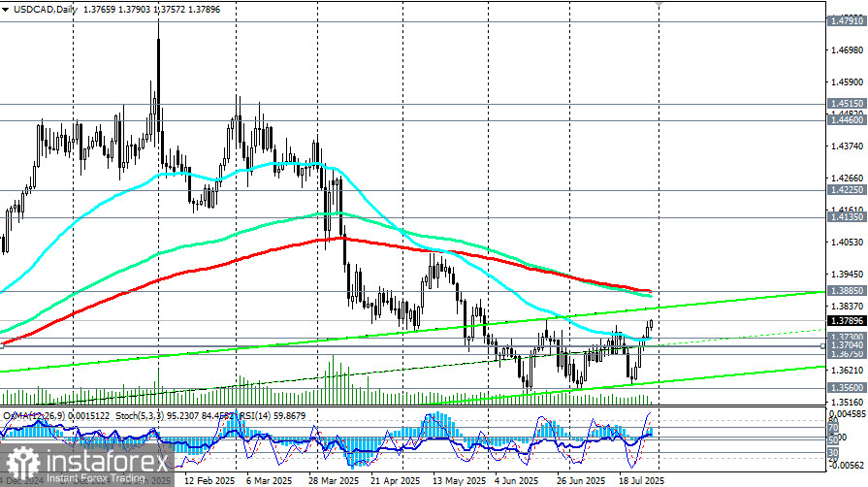
Task: Click the 1.41350 level price label
Action: 847,217
